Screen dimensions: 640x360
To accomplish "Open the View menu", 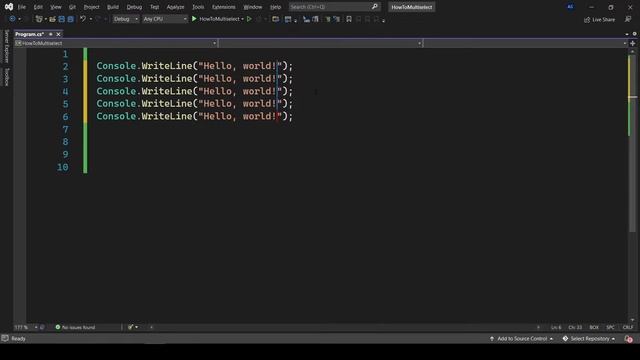I will (x=56, y=7).
